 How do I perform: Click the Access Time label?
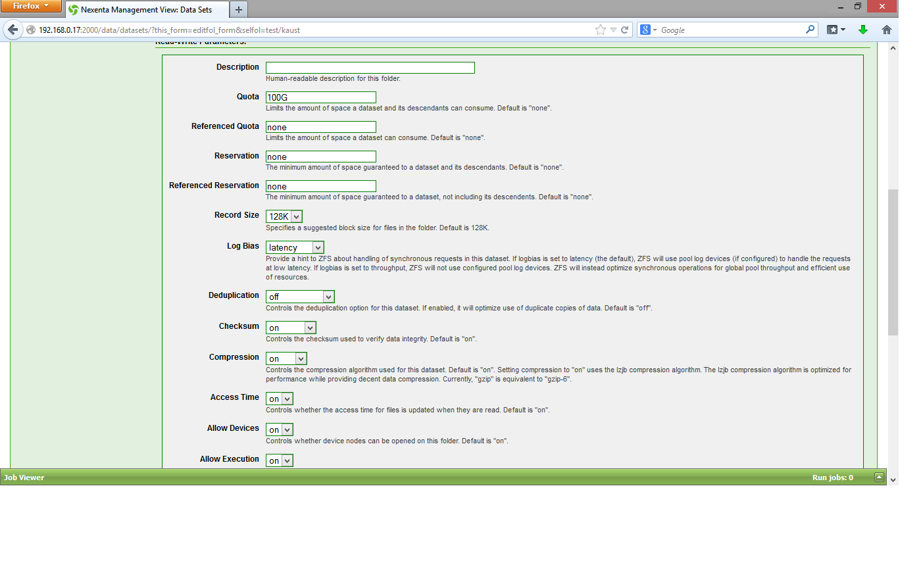[x=234, y=397]
